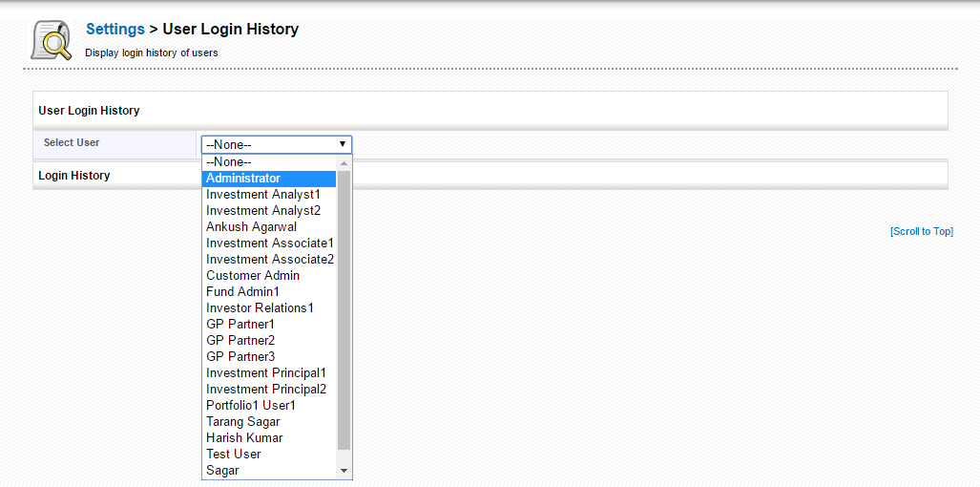Pick Fund Admin1 user option
This screenshot has height=487, width=980.
pyautogui.click(x=242, y=292)
